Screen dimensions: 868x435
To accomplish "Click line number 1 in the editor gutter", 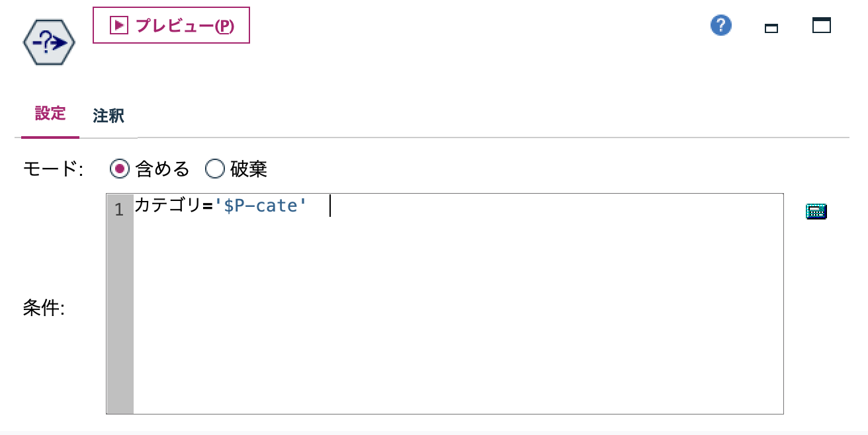I will coord(119,210).
